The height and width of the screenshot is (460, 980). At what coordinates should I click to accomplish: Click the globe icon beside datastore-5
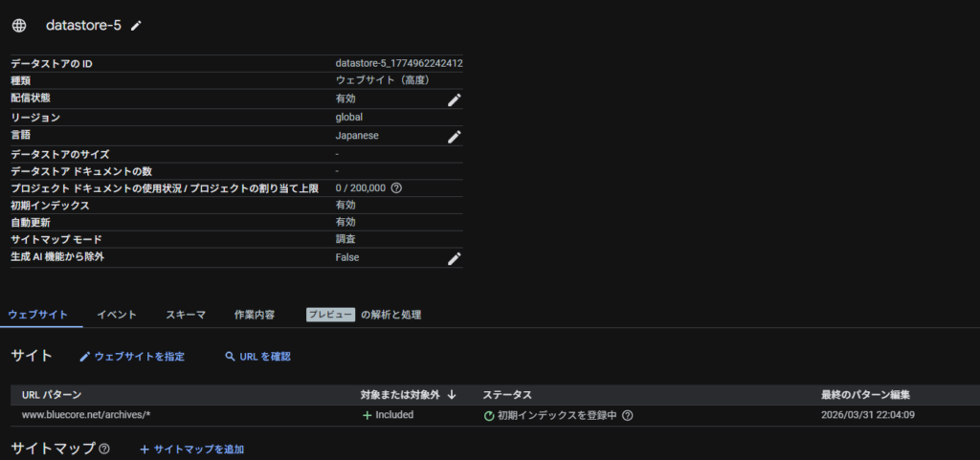[x=19, y=26]
